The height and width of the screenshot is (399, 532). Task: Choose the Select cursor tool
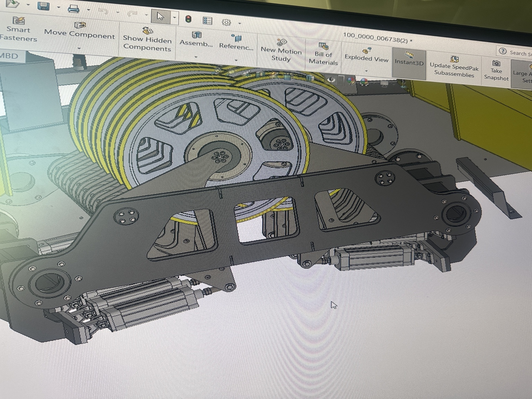160,16
